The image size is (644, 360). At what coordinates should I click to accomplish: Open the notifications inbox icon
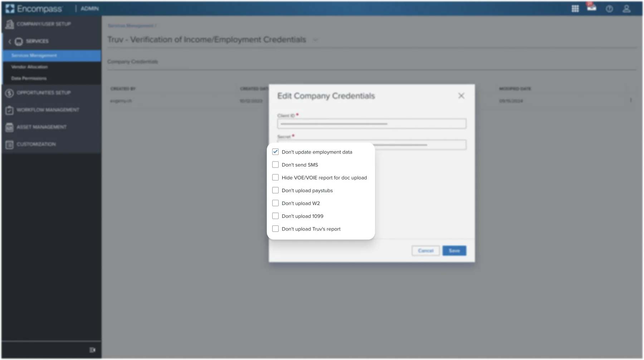591,8
